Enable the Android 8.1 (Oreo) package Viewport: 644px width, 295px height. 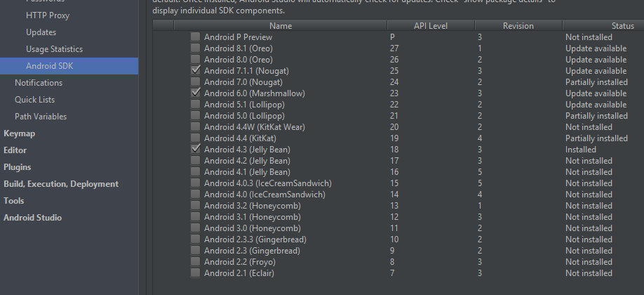pyautogui.click(x=195, y=48)
